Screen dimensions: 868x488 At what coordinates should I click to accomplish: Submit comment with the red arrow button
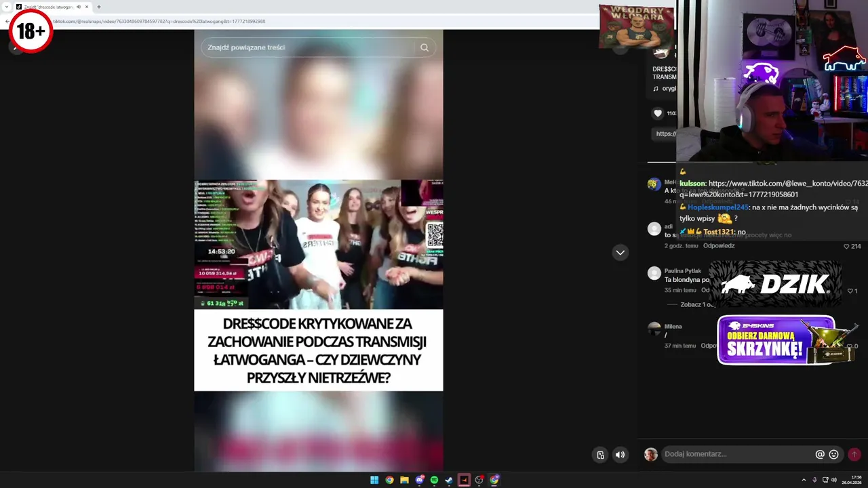click(854, 455)
